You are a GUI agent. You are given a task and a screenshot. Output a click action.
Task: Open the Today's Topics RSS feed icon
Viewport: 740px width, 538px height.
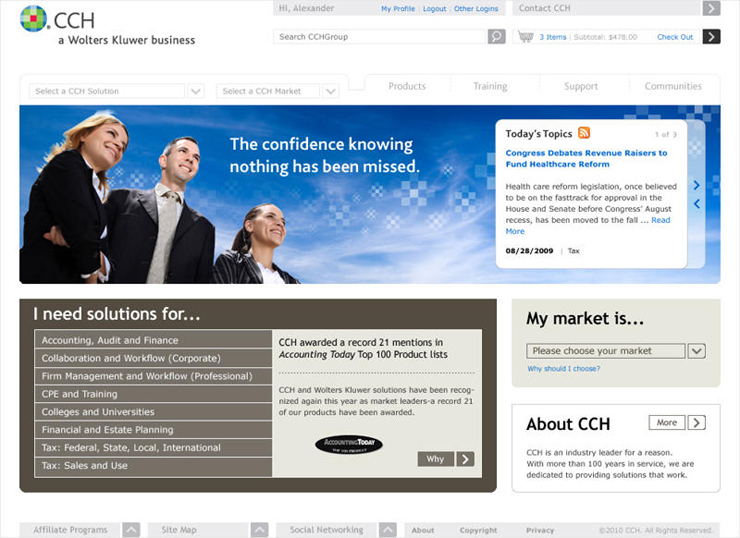click(x=584, y=133)
